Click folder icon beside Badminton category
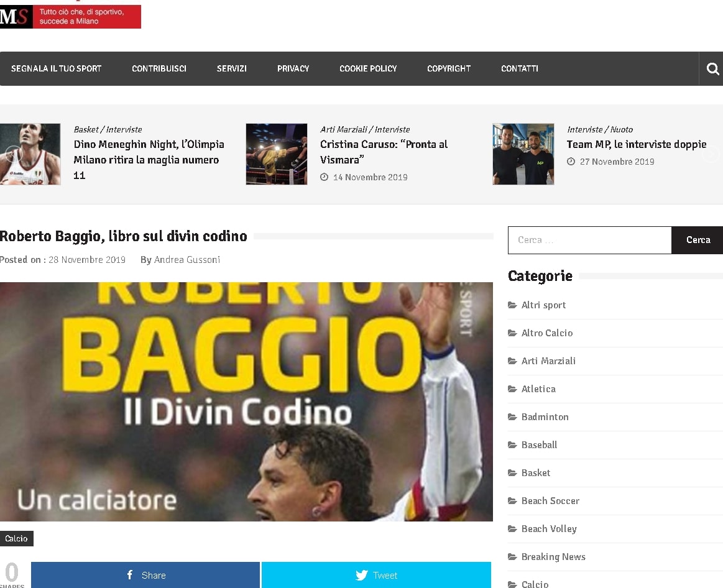This screenshot has height=588, width=723. tap(512, 417)
